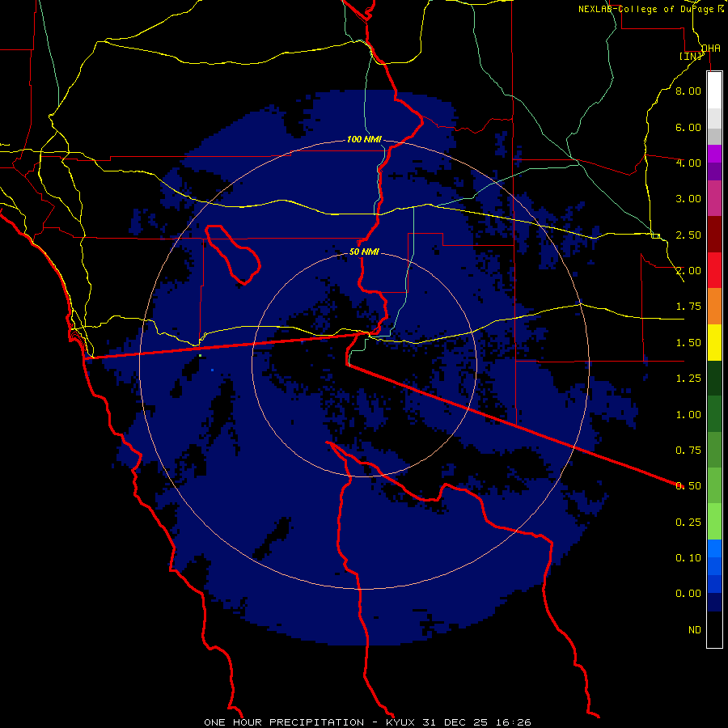Click the 2.00 legend value
This screenshot has height=728, width=728.
[x=688, y=271]
